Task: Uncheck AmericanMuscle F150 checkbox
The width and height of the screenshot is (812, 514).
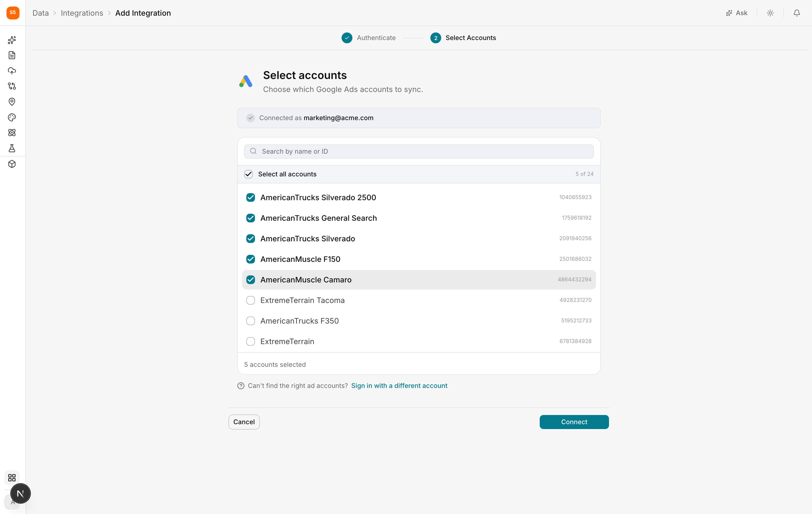Action: [251, 259]
